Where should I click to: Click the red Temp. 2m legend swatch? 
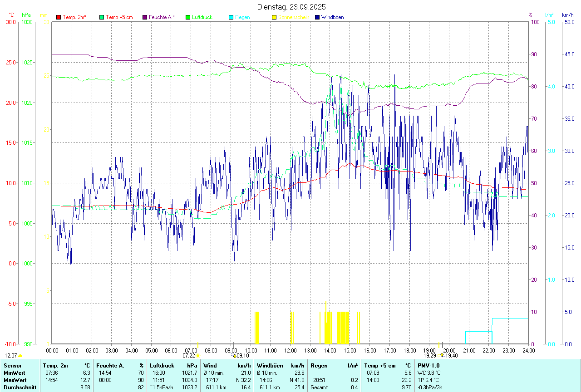59,17
